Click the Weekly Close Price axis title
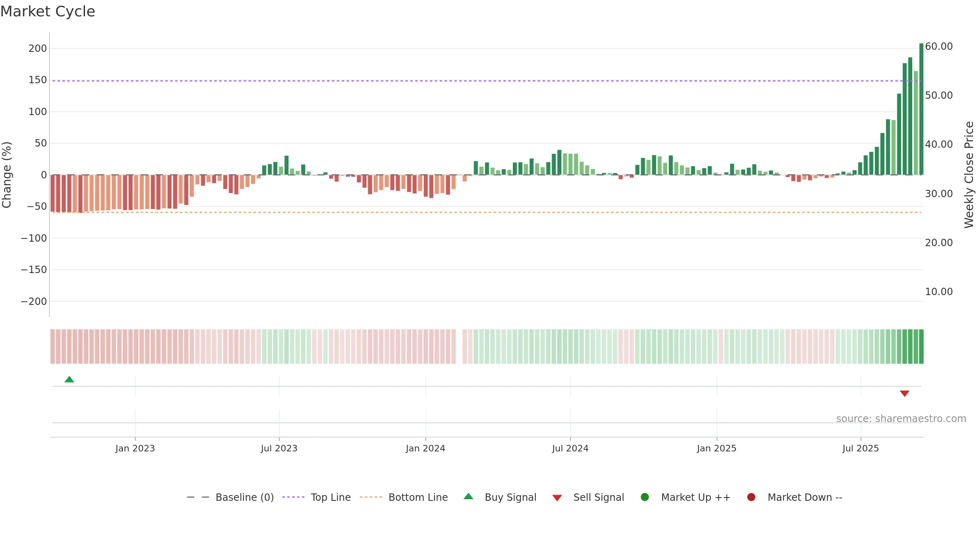Viewport: 980px width, 551px height. tap(969, 175)
